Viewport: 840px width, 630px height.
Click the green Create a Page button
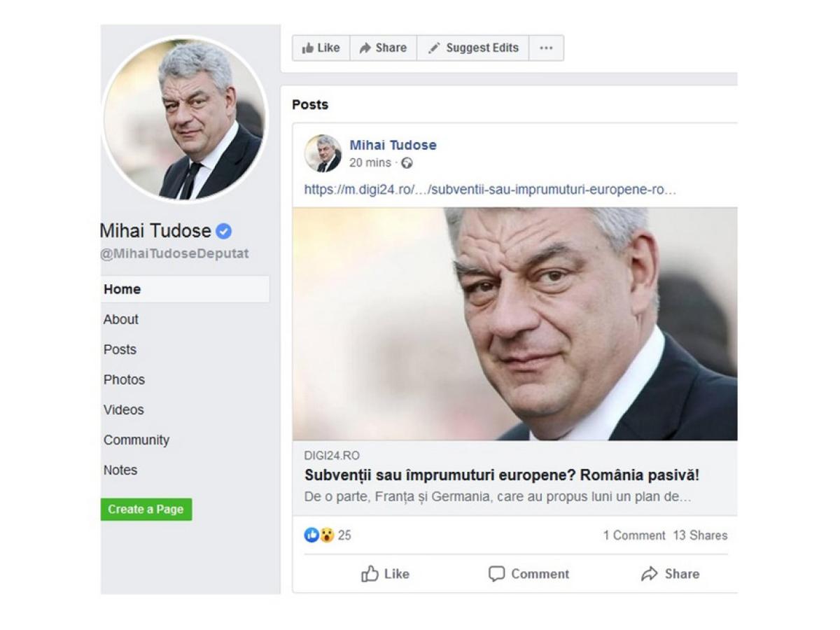[146, 510]
